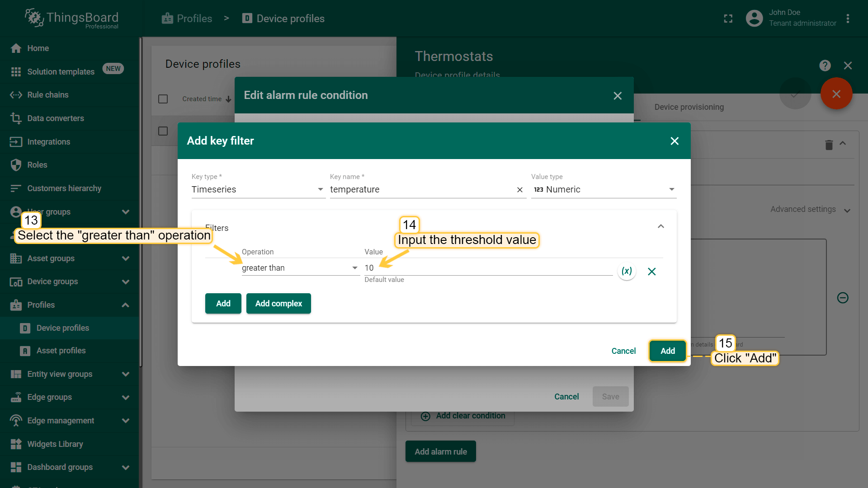The image size is (868, 488).
Task: Toggle the select-all checkbox in Device profiles
Action: (x=163, y=99)
